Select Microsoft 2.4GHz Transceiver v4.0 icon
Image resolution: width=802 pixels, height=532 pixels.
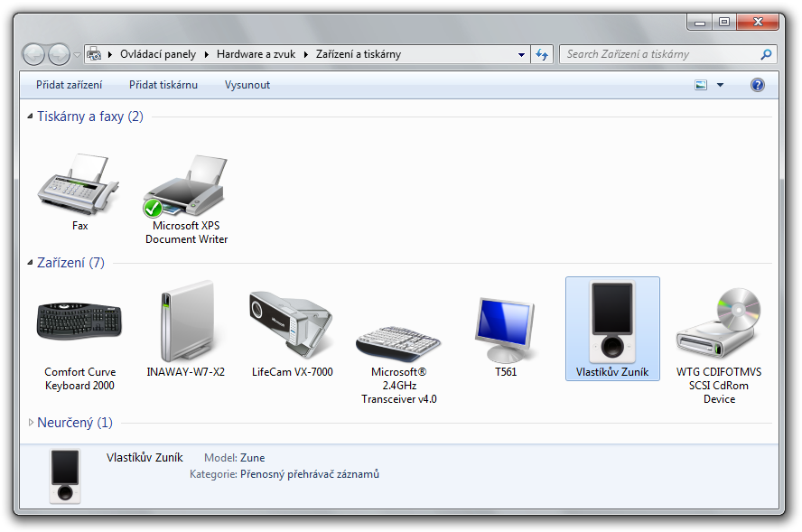click(x=398, y=343)
